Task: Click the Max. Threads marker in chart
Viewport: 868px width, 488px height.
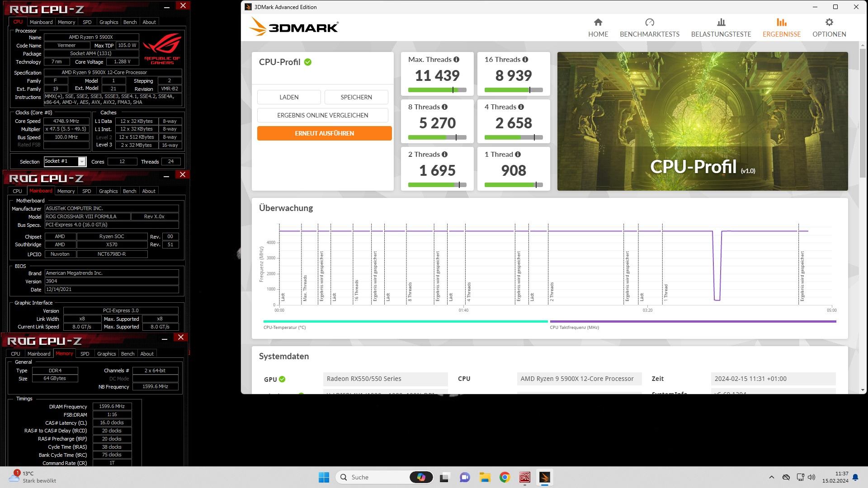Action: tap(305, 288)
